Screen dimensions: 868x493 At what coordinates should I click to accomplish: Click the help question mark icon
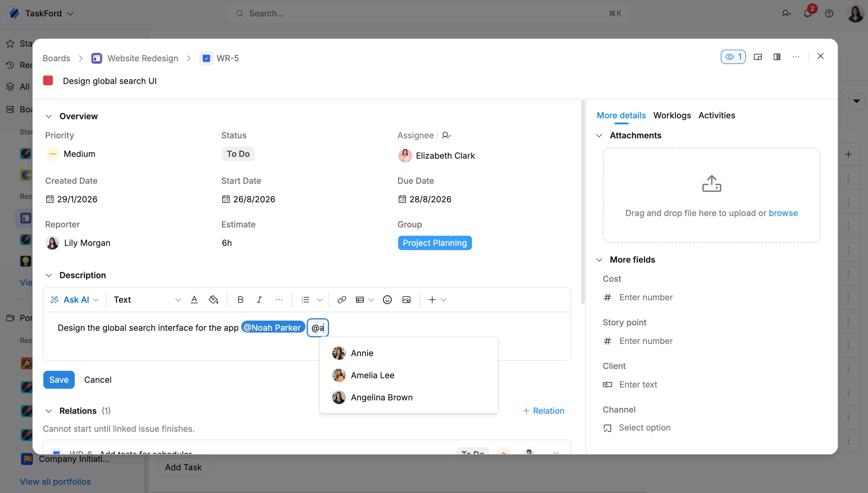(x=829, y=13)
